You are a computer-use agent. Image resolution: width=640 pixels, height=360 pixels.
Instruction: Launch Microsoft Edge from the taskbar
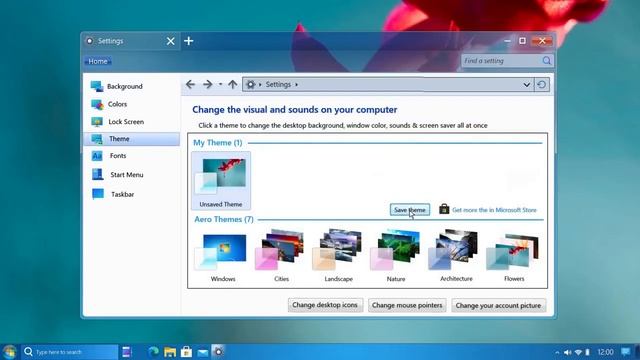coord(153,351)
